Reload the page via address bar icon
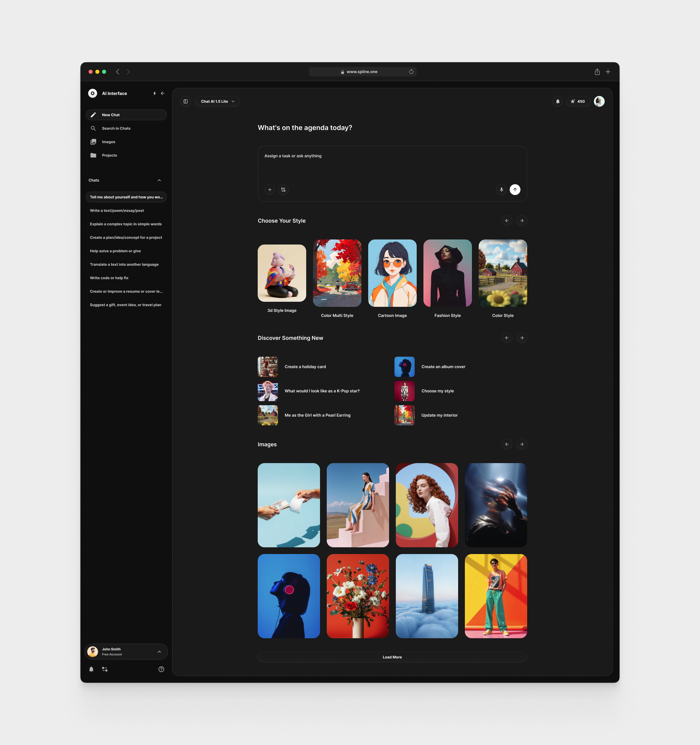 (411, 72)
